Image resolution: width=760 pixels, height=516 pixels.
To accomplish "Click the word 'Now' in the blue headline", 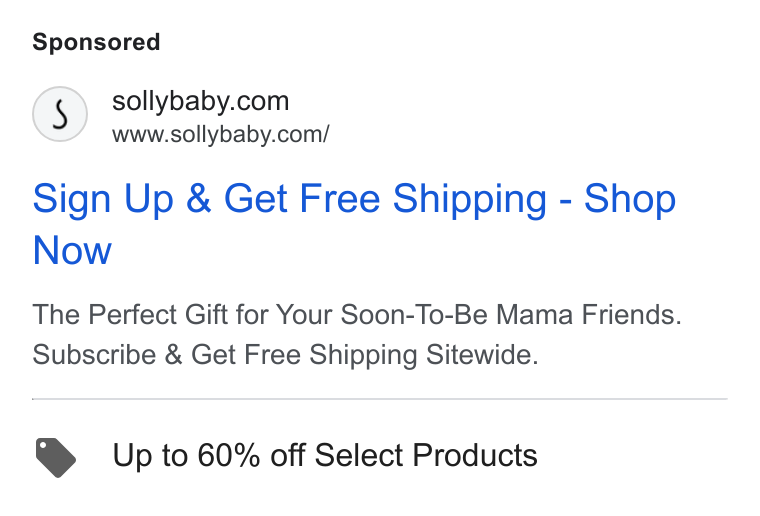I will click(72, 250).
